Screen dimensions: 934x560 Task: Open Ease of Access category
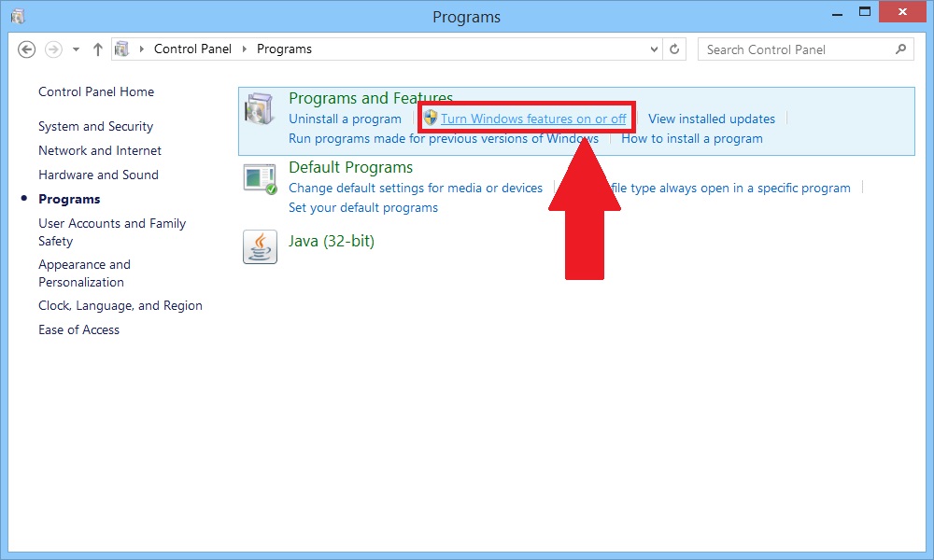pos(78,329)
